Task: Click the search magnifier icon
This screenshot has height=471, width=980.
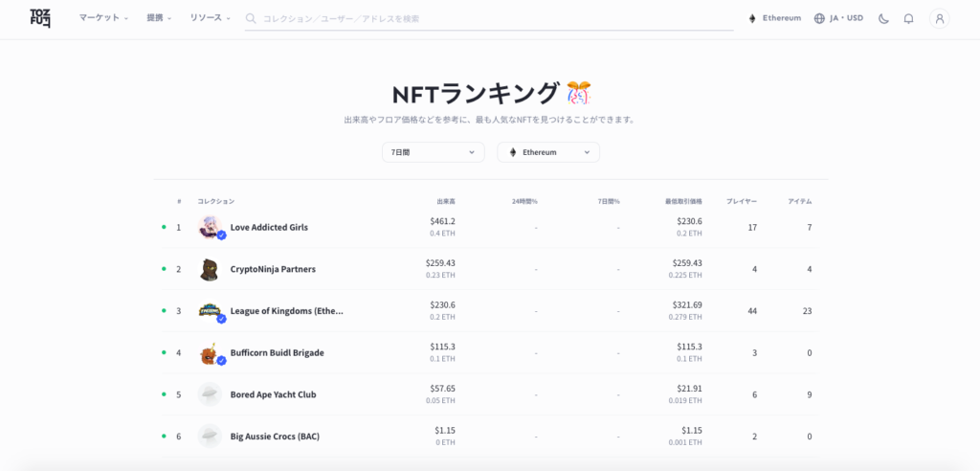Action: click(x=251, y=19)
